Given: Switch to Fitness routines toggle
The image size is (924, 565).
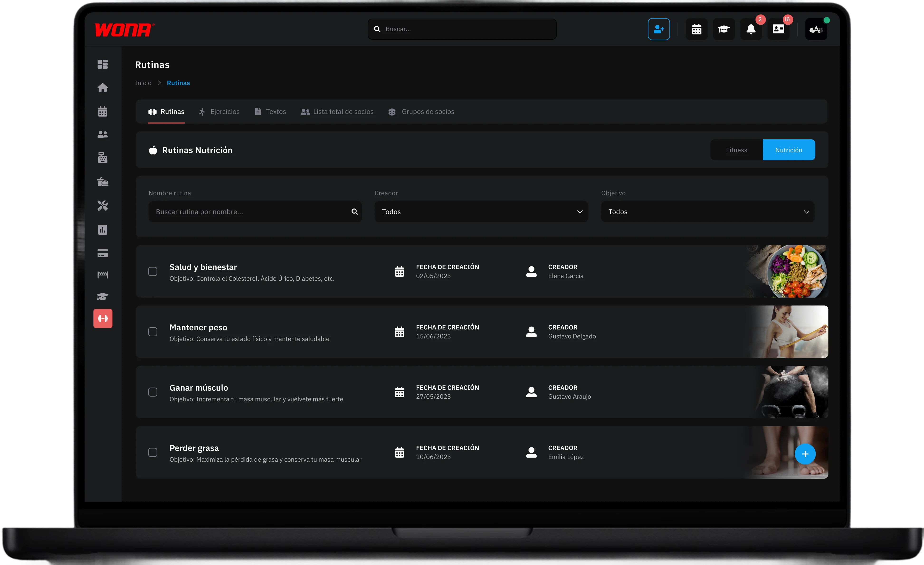Looking at the screenshot, I should pos(737,150).
